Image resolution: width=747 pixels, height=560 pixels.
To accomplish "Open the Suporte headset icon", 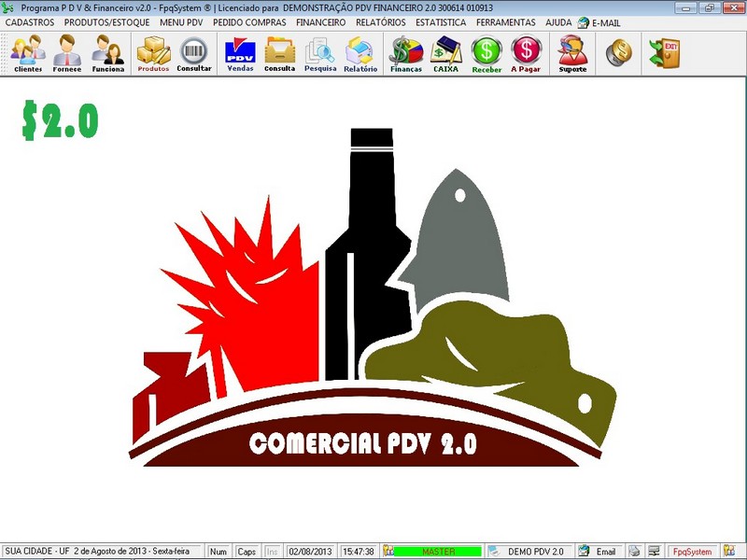I will point(572,53).
